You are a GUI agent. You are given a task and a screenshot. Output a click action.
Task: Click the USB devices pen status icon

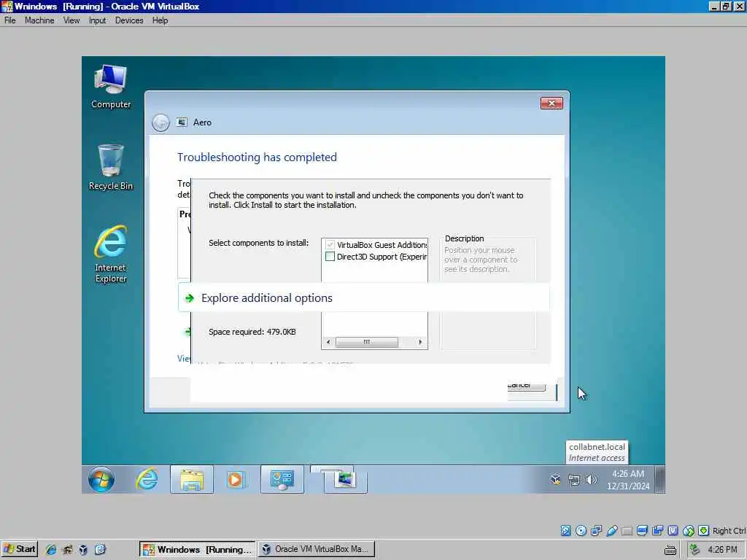click(x=612, y=531)
